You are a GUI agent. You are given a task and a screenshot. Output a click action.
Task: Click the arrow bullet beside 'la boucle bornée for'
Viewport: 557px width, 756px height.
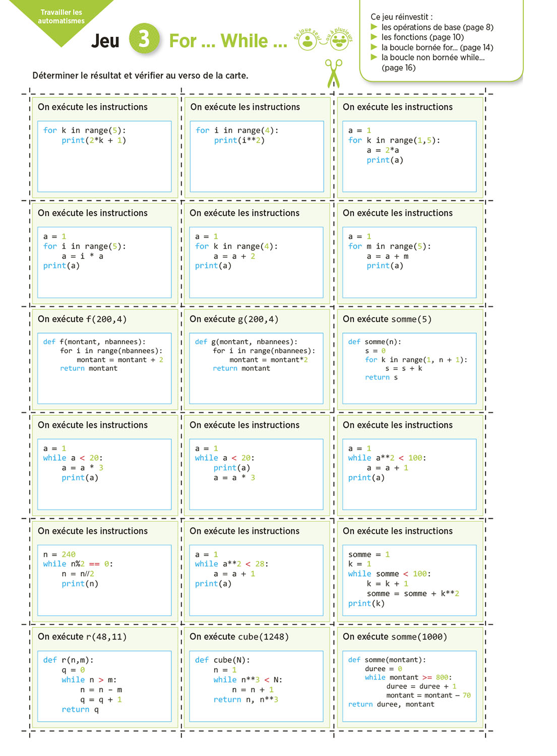pos(374,47)
